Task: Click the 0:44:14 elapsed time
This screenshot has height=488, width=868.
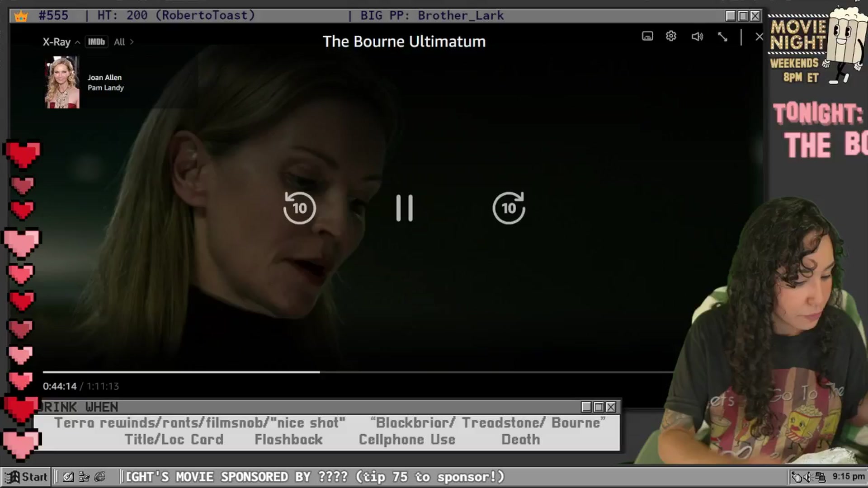Action: [x=60, y=386]
